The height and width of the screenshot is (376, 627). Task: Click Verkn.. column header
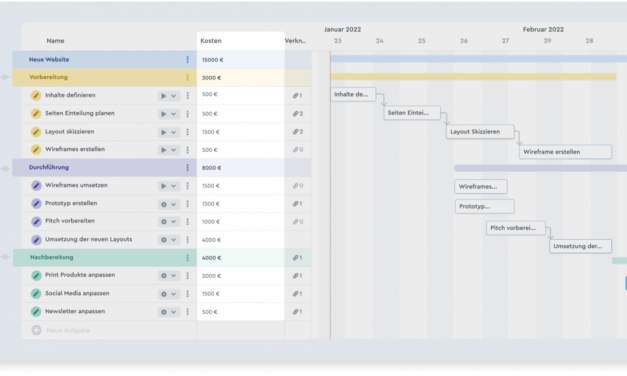(295, 41)
